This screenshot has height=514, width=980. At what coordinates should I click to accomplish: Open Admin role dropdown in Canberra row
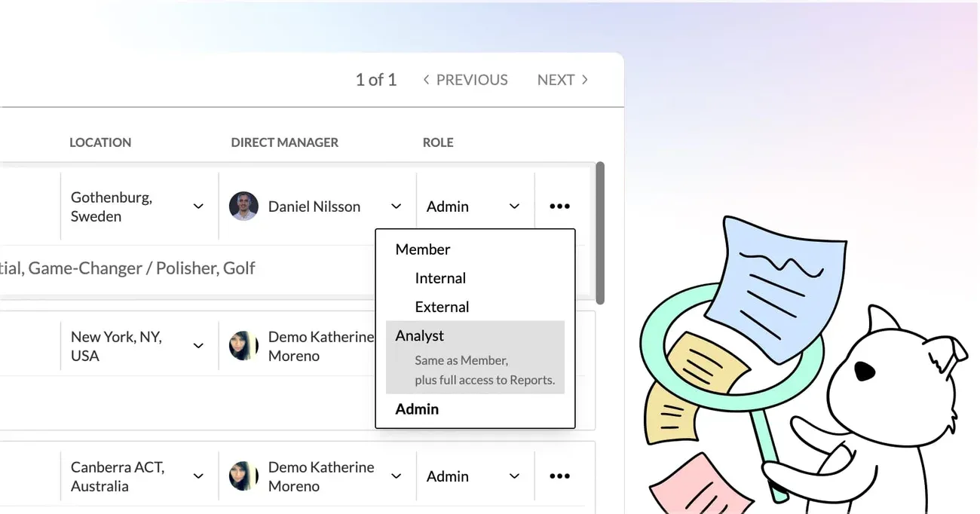pyautogui.click(x=514, y=476)
